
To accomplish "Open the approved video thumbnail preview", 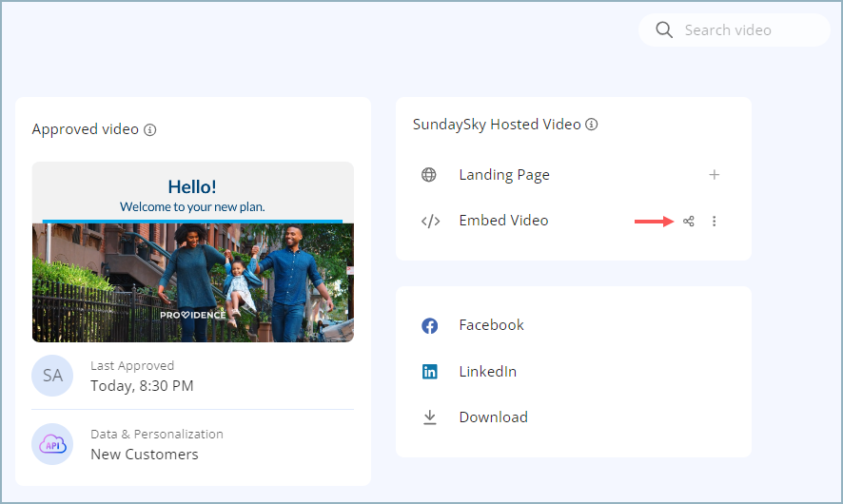I will pos(193,252).
